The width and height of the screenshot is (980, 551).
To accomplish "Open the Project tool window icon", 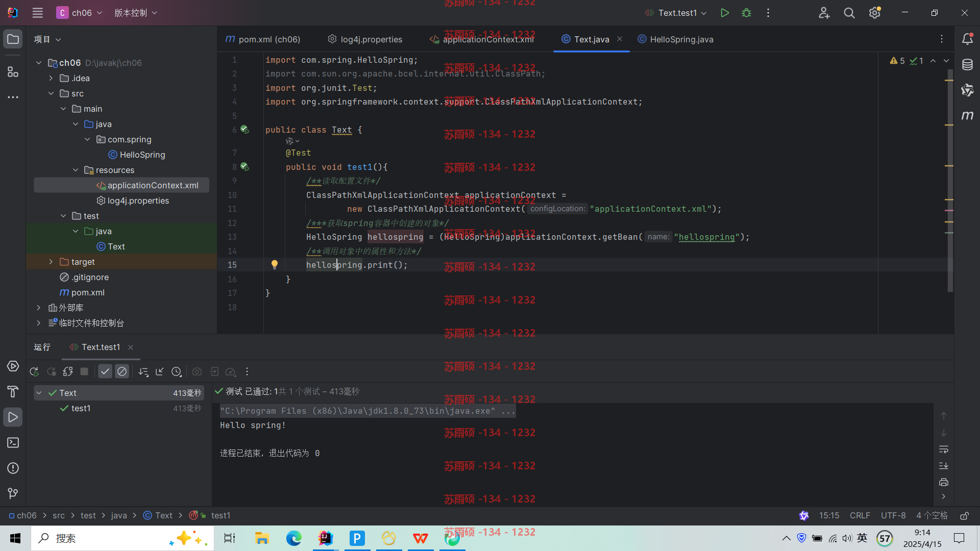I will (13, 39).
